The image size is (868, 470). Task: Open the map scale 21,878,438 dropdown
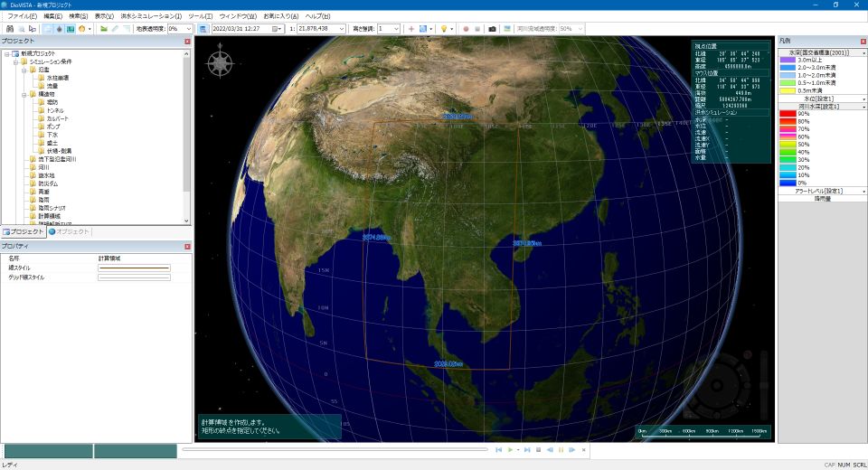coord(342,29)
